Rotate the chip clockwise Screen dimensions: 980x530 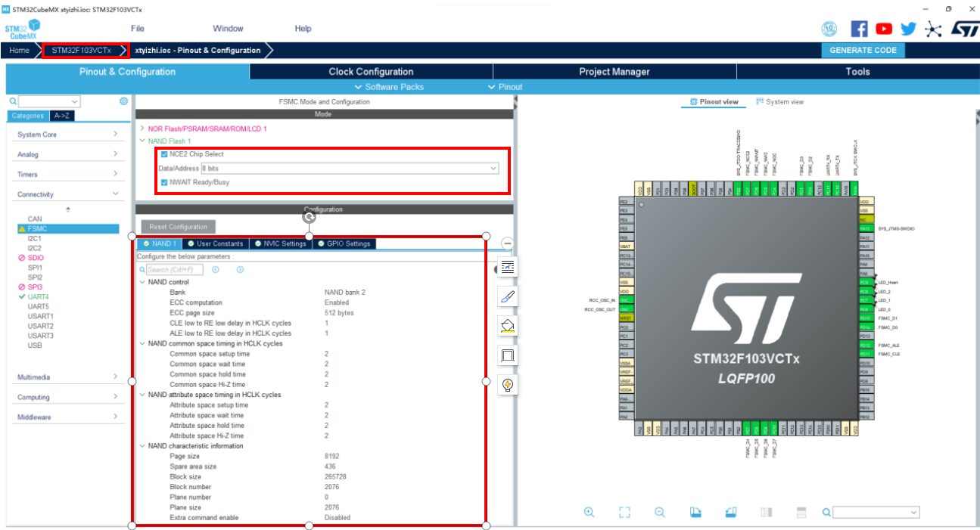point(695,512)
